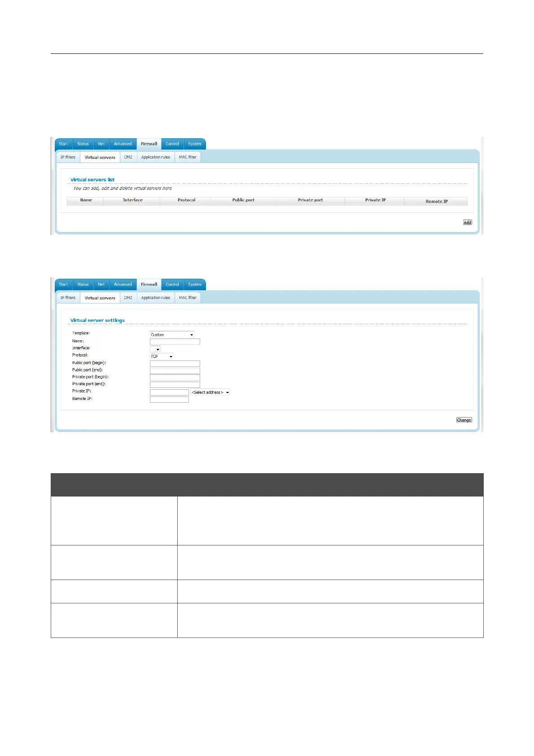Select Virtual servers subtab in list page
Image resolution: width=534 pixels, height=756 pixels.
pyautogui.click(x=100, y=158)
